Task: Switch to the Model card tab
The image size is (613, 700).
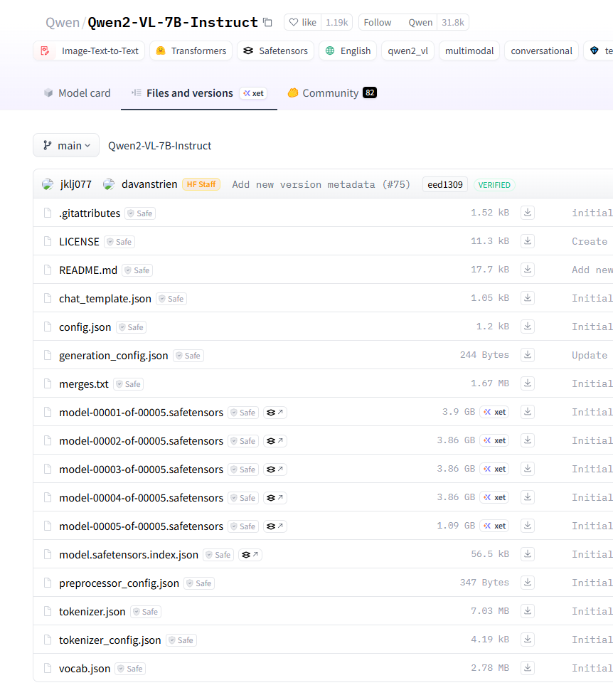Action: click(x=78, y=93)
